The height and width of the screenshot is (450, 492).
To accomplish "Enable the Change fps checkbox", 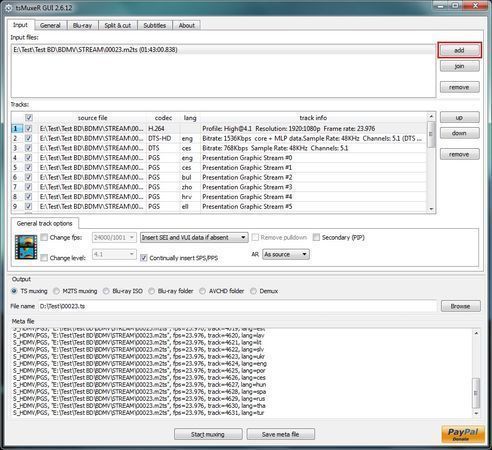I will 44,237.
